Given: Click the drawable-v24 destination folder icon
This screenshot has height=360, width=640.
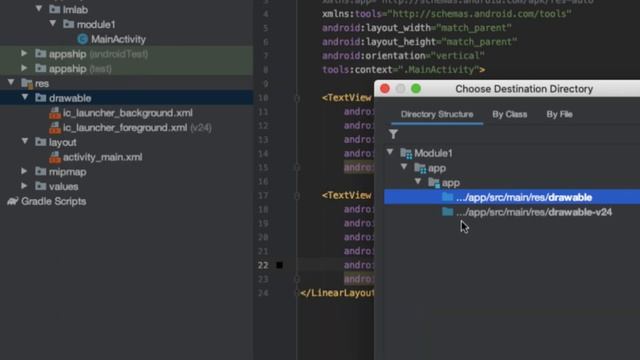Looking at the screenshot, I should (x=448, y=212).
